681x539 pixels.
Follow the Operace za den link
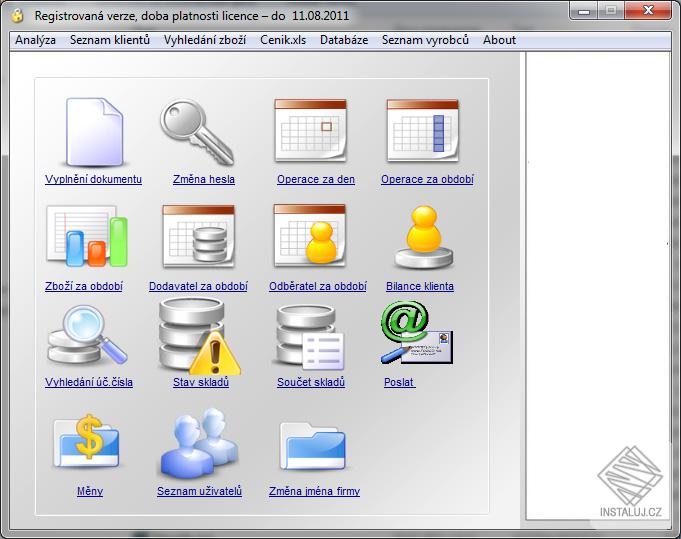[x=316, y=179]
